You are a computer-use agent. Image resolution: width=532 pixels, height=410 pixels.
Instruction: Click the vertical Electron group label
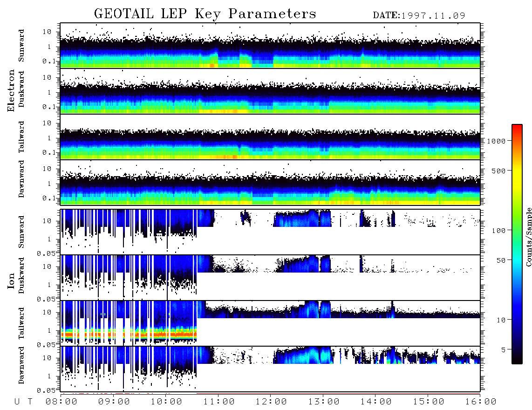pyautogui.click(x=11, y=90)
